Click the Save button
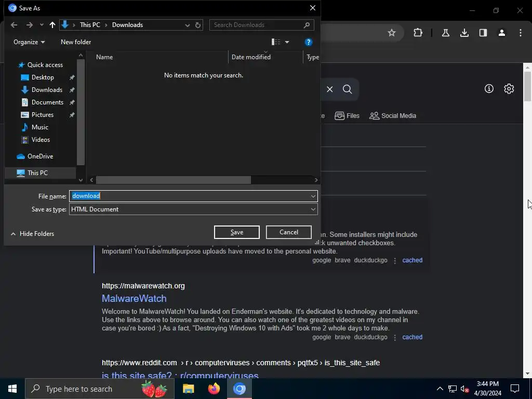Screen dimensions: 532x399 pyautogui.click(x=236, y=232)
